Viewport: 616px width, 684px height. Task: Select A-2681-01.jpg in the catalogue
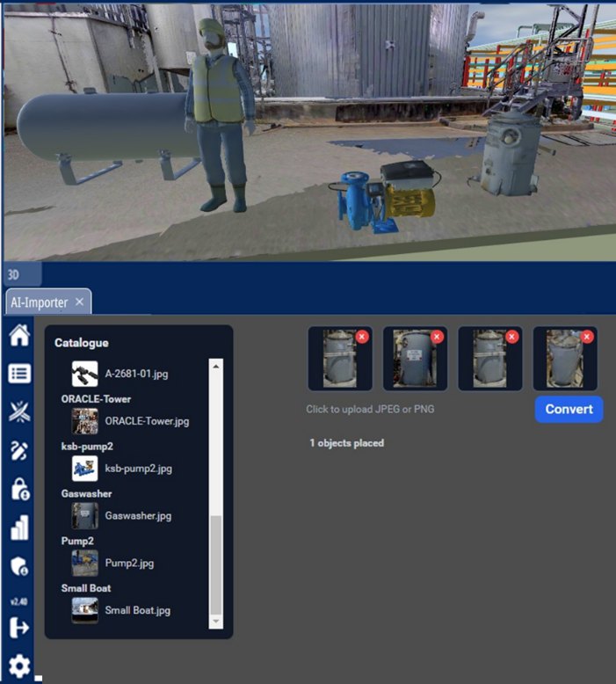[136, 374]
